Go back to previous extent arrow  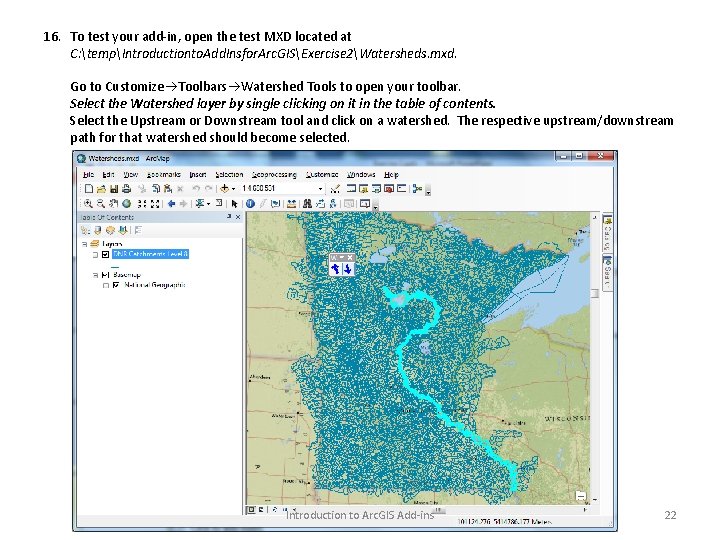click(171, 203)
